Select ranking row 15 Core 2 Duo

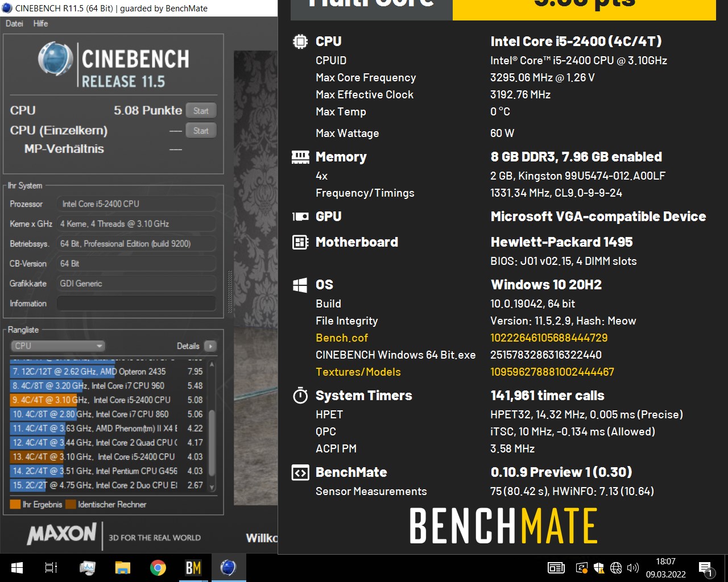tap(107, 485)
